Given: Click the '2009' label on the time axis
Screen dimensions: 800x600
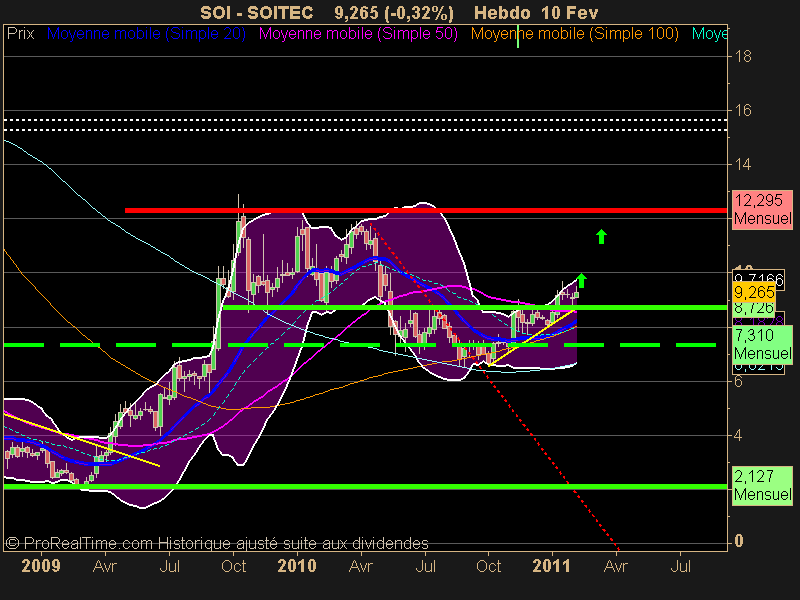Looking at the screenshot, I should pyautogui.click(x=41, y=566).
